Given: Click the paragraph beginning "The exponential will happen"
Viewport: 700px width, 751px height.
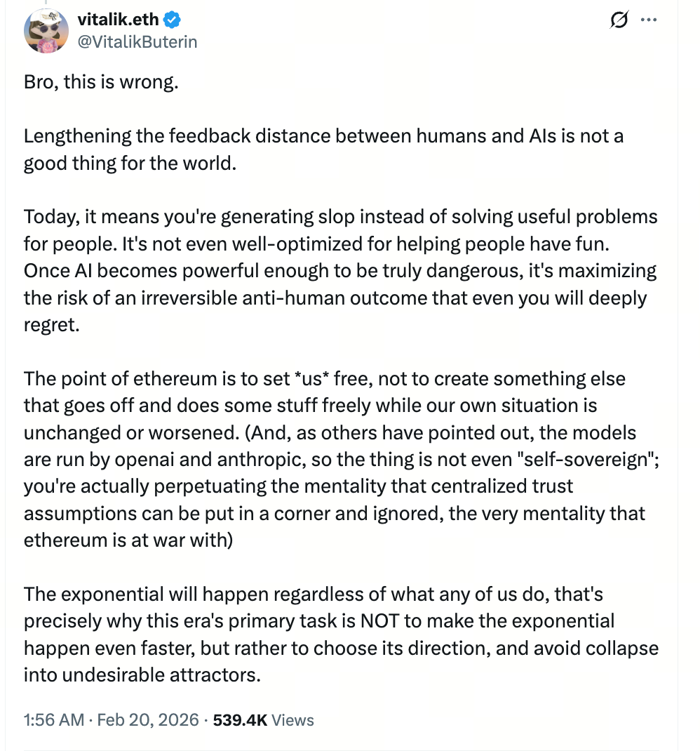Looking at the screenshot, I should pyautogui.click(x=340, y=634).
